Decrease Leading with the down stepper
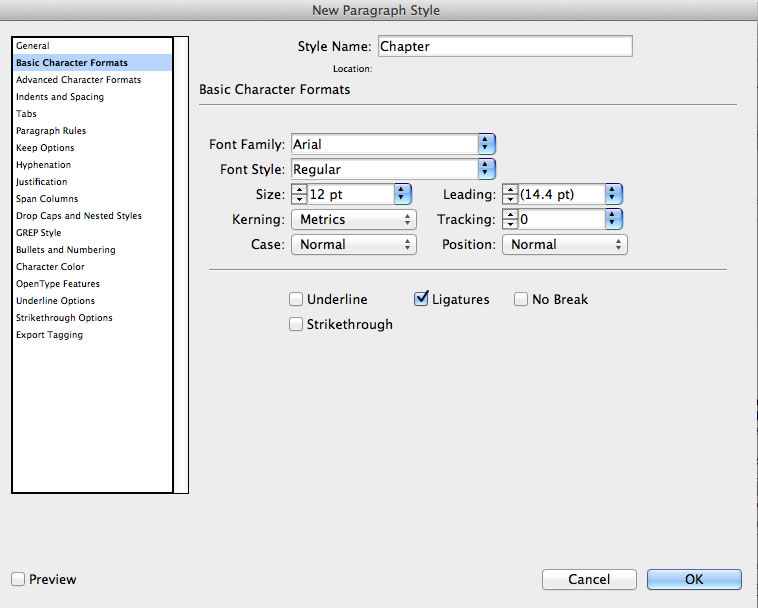The image size is (758, 608). coord(510,199)
